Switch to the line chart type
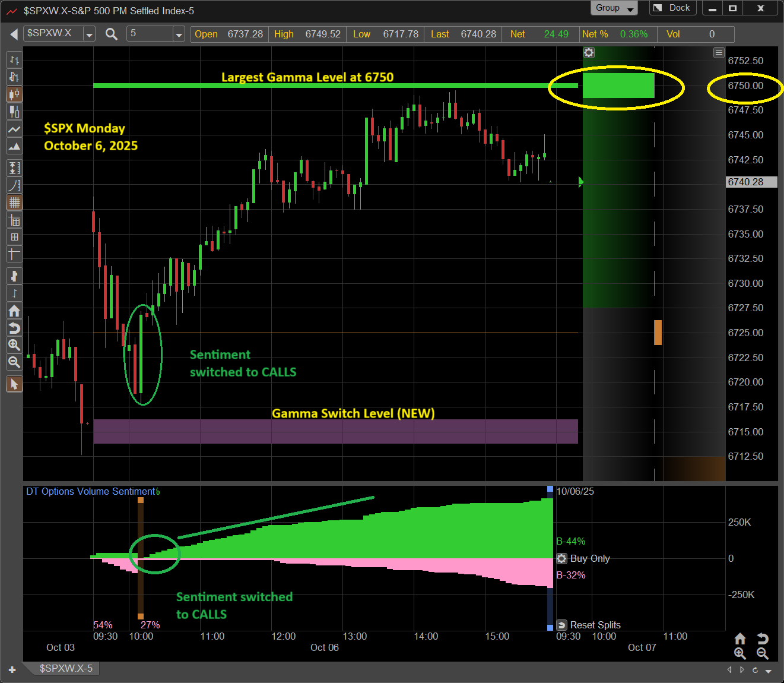Screen dimensions: 784x683 tap(14, 129)
